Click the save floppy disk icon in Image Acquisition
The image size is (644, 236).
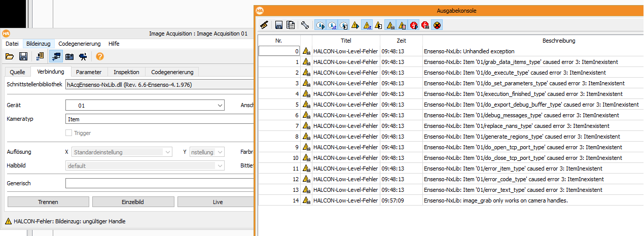[x=23, y=56]
